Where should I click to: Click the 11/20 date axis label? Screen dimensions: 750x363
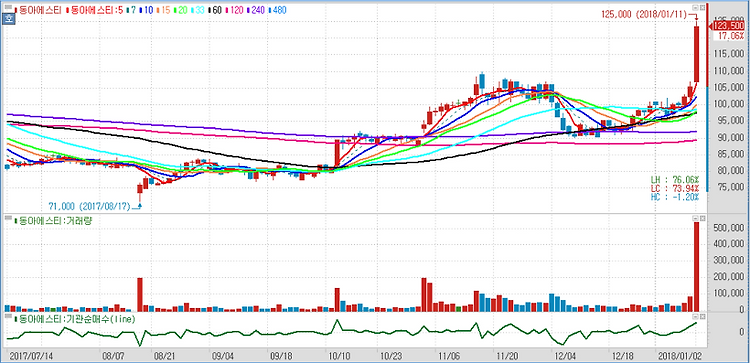click(508, 356)
